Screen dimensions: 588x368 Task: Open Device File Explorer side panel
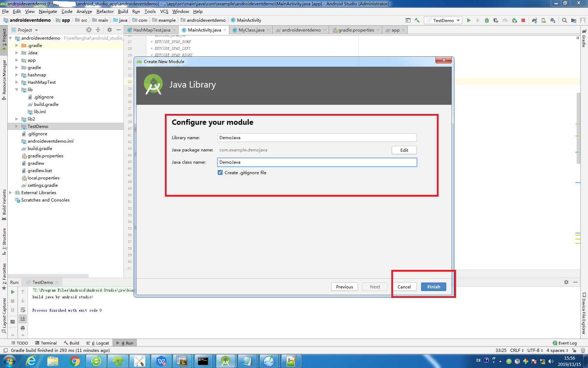(584, 314)
